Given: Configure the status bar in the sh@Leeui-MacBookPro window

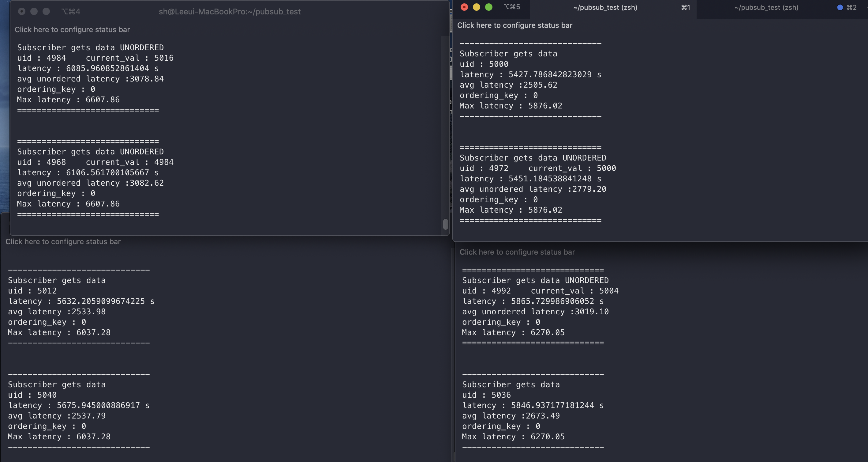Looking at the screenshot, I should point(72,30).
